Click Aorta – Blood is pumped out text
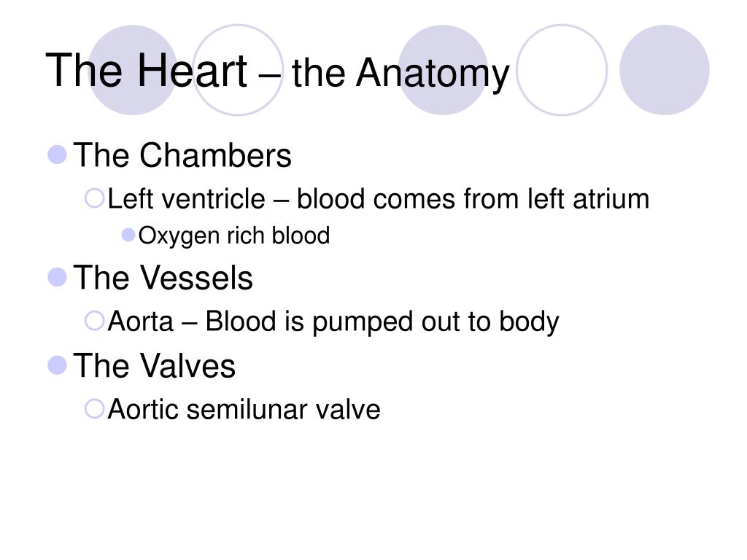 (x=333, y=322)
